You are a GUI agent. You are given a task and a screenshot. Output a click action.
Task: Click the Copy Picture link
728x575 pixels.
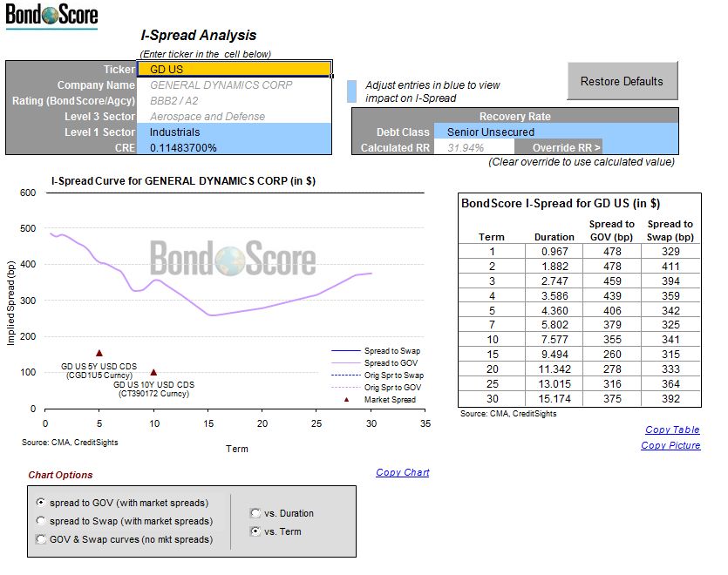pyautogui.click(x=670, y=445)
